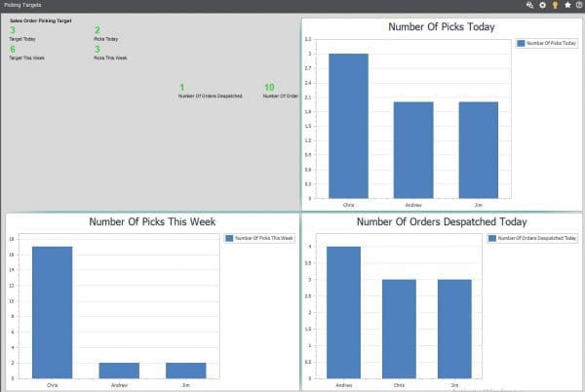Image resolution: width=585 pixels, height=392 pixels.
Task: Click Andrew bar in Picks This Week chart
Action: [x=119, y=371]
